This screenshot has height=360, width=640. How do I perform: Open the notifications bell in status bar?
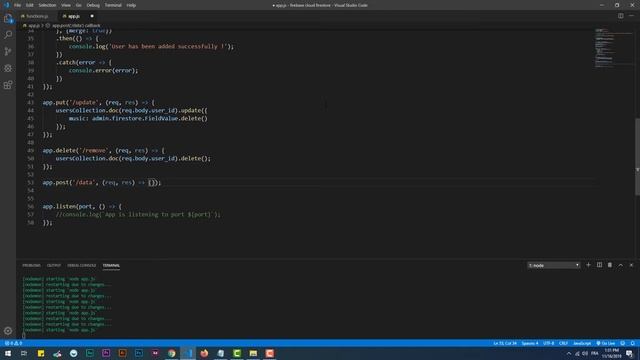(x=632, y=343)
